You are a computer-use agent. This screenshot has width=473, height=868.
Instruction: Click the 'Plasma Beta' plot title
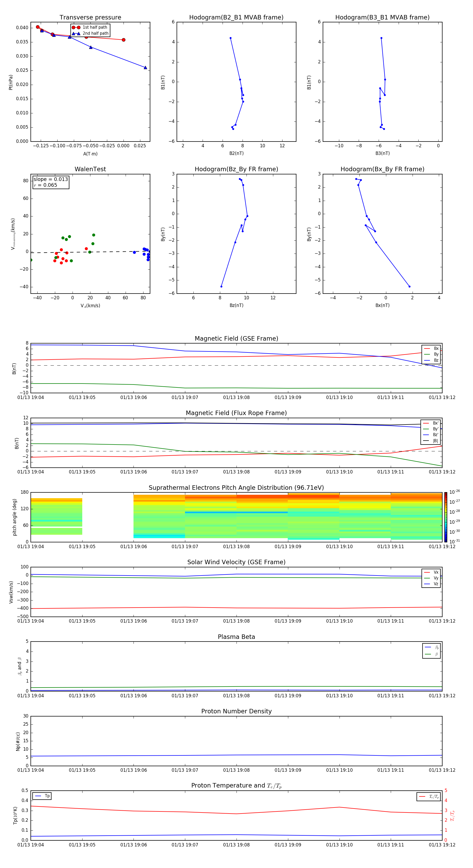(236, 637)
